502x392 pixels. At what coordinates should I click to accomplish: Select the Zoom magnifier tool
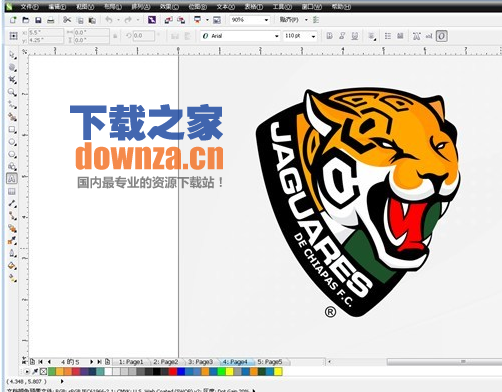point(12,92)
